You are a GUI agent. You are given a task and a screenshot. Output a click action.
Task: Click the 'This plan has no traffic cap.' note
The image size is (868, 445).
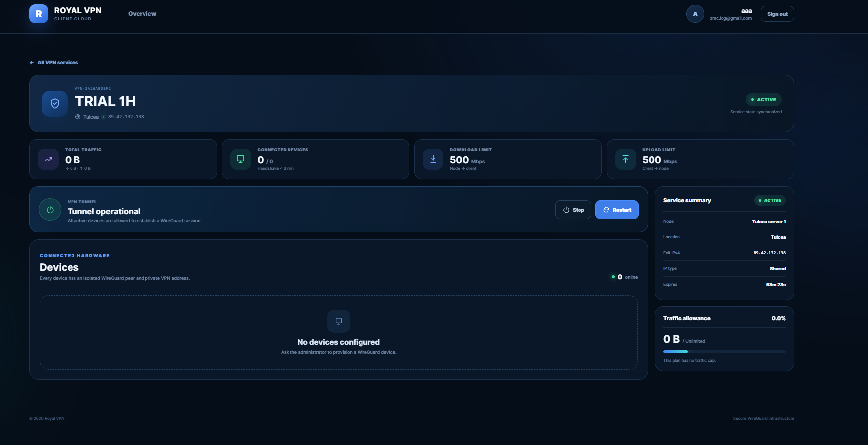[x=689, y=361]
